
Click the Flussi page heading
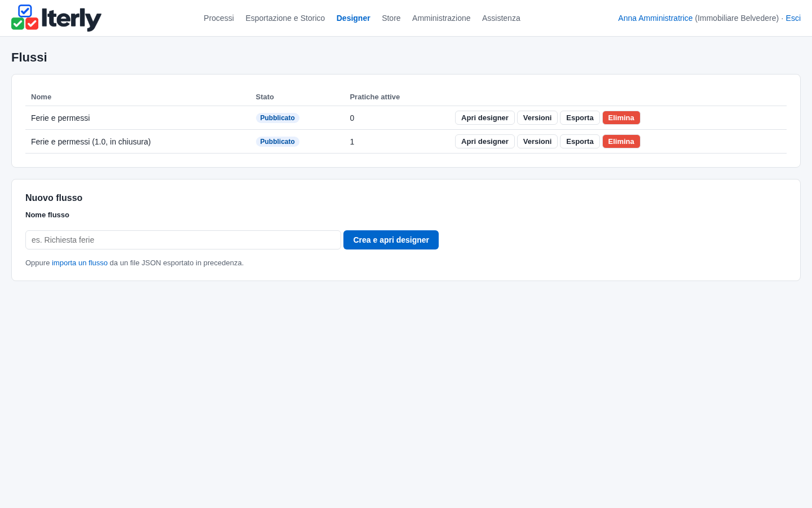coord(29,58)
